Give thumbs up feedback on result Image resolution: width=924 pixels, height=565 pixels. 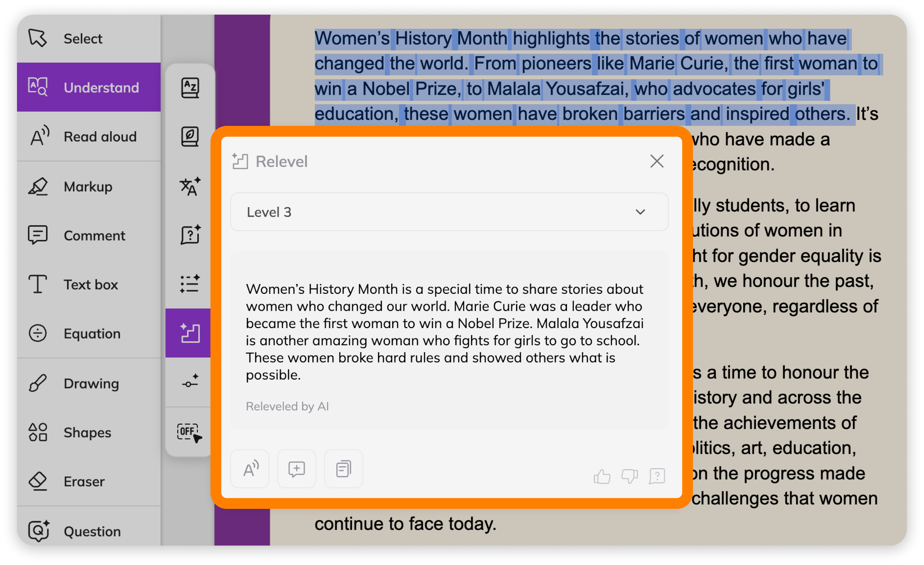[x=602, y=476]
